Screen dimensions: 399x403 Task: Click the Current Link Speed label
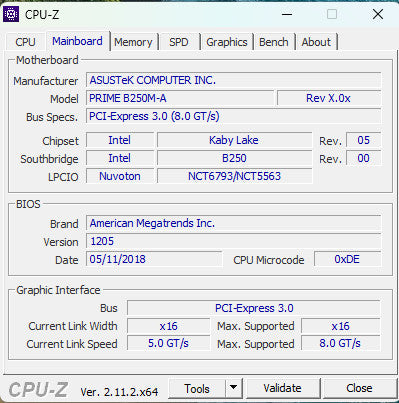[72, 344]
